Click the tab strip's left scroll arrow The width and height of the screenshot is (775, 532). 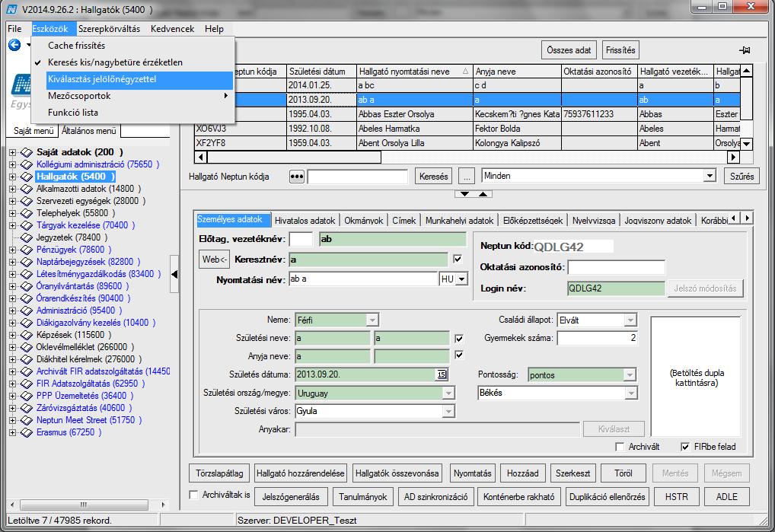pos(734,218)
